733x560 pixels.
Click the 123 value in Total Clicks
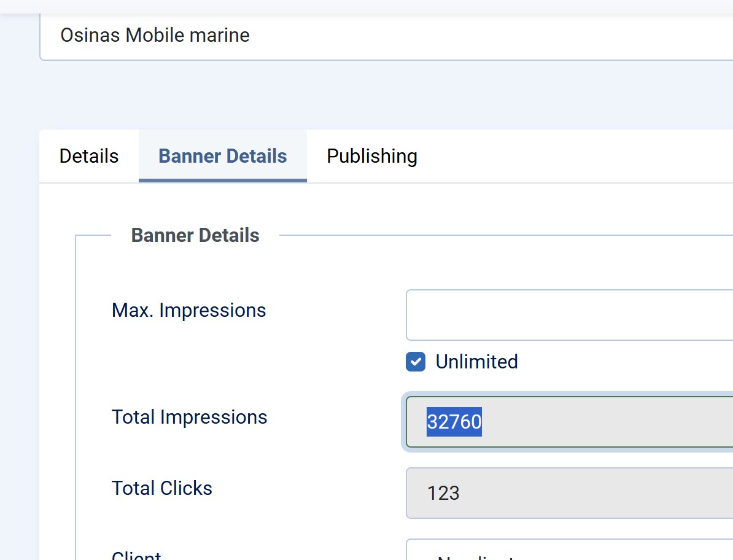(443, 493)
